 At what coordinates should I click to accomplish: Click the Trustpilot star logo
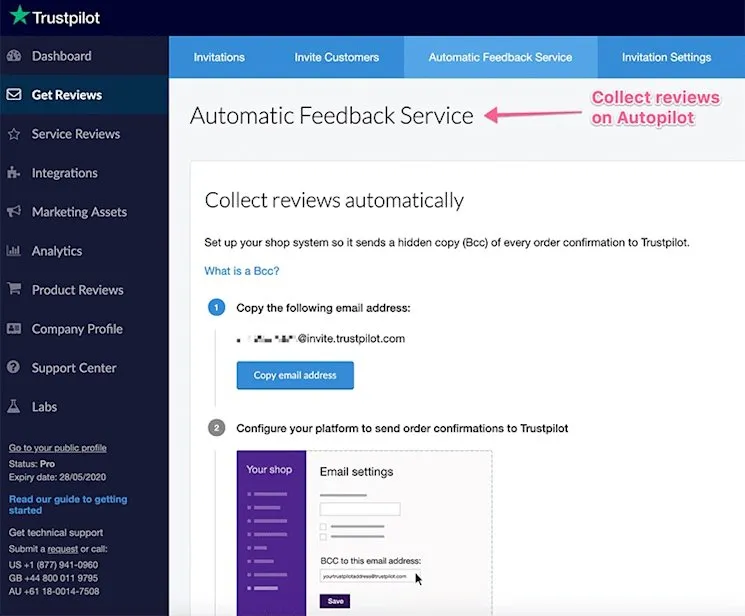point(19,16)
